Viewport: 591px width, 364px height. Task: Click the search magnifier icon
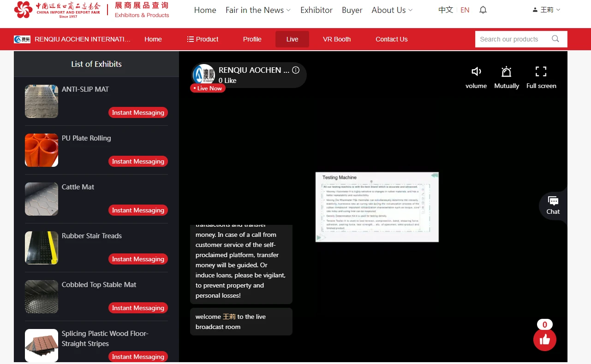pos(555,39)
